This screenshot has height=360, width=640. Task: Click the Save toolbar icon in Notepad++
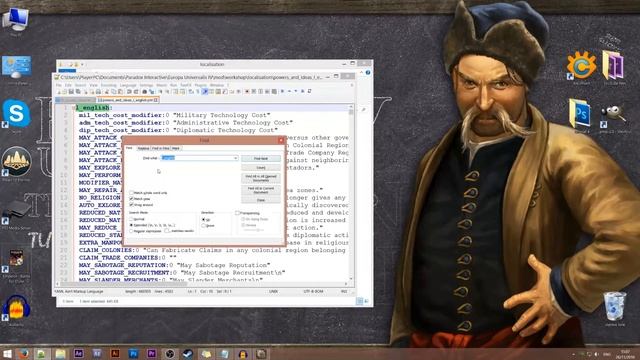pos(71,91)
